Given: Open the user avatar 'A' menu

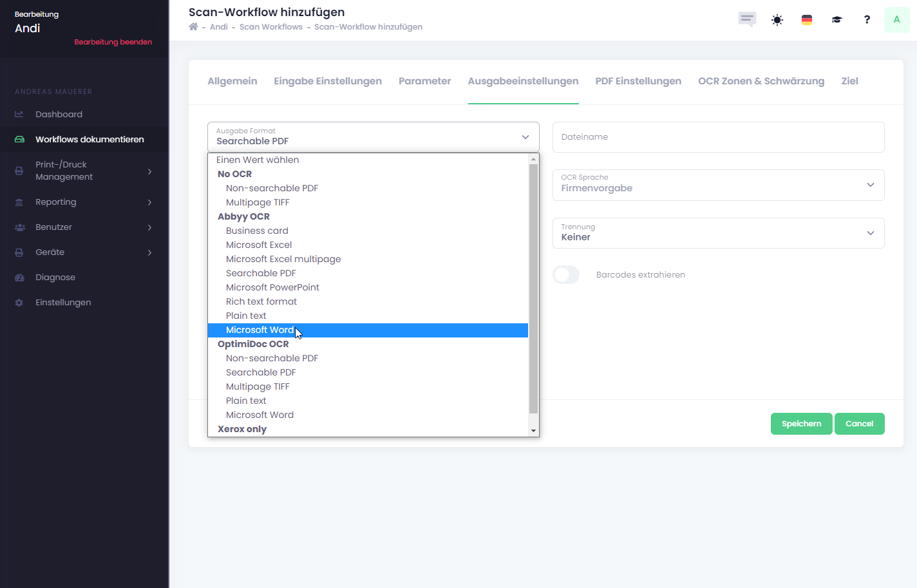Looking at the screenshot, I should 896,20.
